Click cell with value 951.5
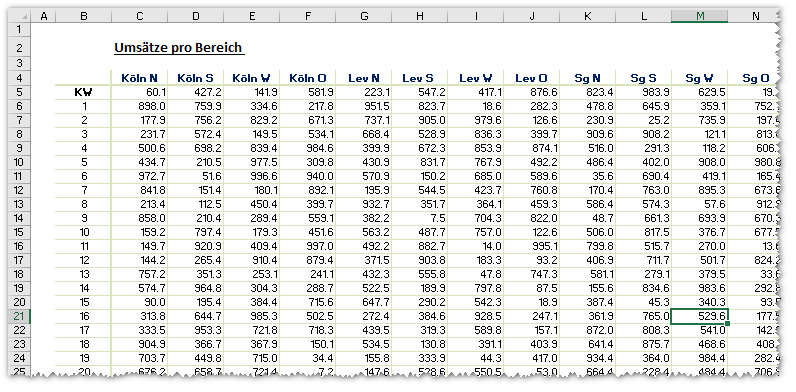The height and width of the screenshot is (392, 796). pos(363,107)
